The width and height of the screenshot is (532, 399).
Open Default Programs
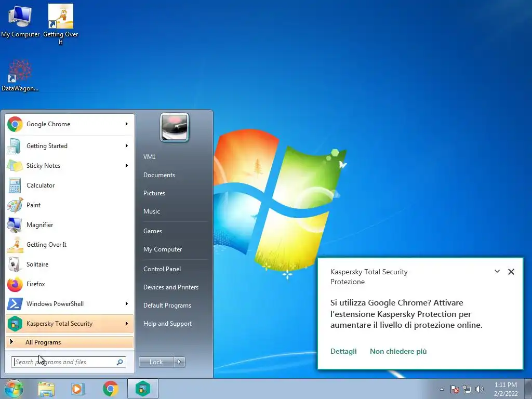tap(167, 305)
